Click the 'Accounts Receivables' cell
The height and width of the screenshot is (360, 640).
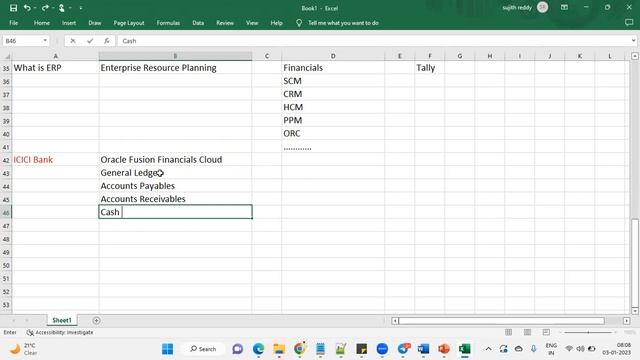[175, 199]
